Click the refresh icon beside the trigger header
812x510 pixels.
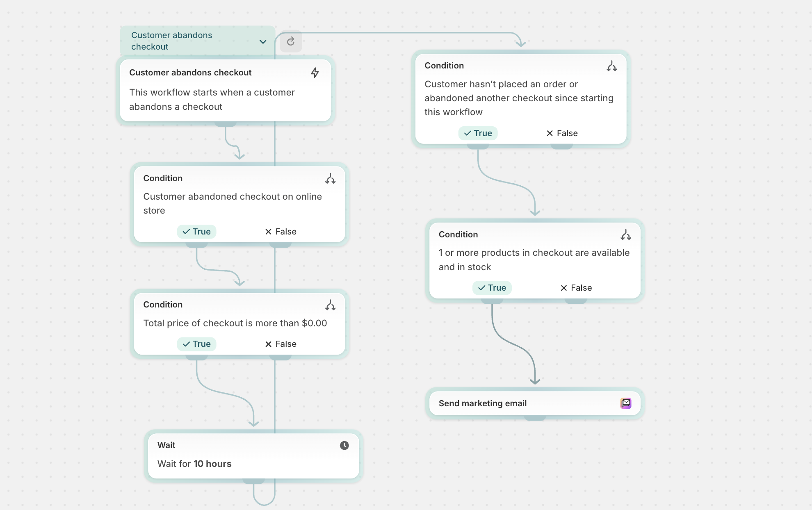coord(291,41)
